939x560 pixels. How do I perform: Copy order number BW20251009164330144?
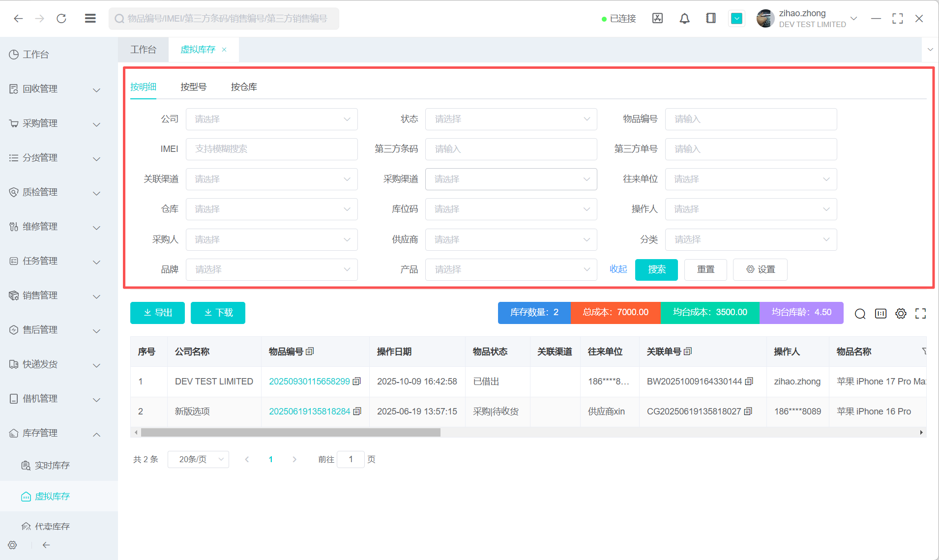(x=749, y=382)
